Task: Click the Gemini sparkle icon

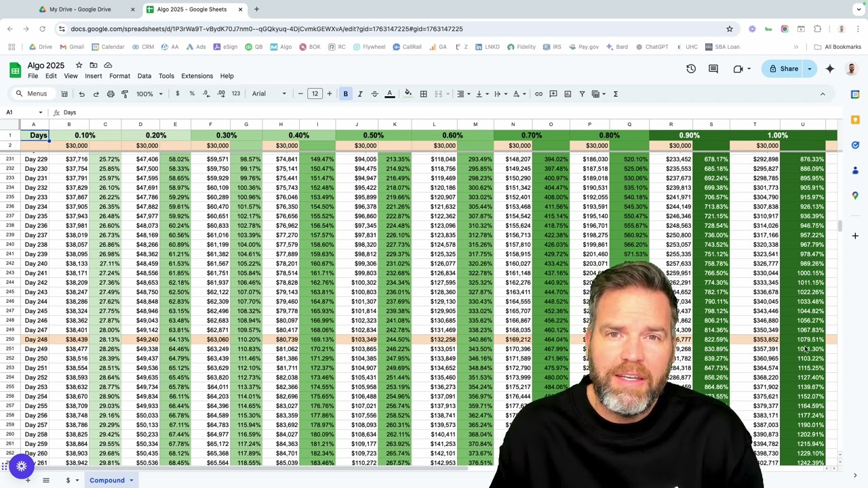Action: 830,68
